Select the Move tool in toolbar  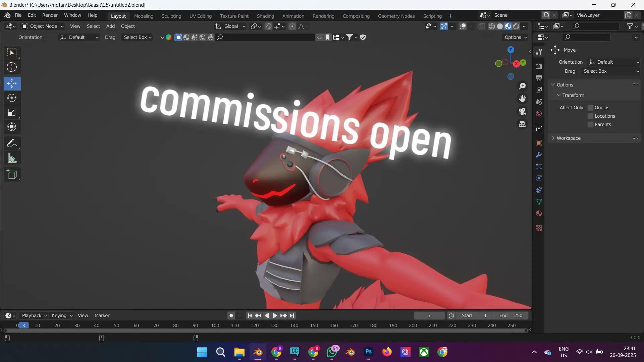[x=12, y=83]
